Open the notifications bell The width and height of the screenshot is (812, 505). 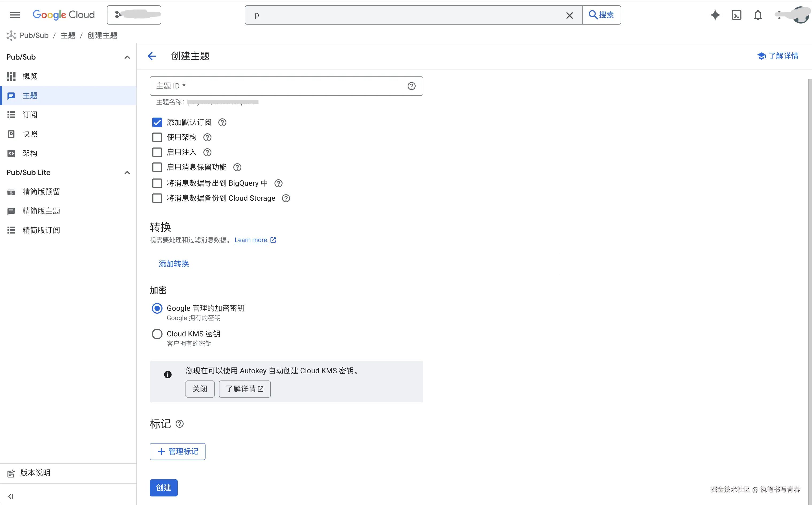(x=758, y=15)
